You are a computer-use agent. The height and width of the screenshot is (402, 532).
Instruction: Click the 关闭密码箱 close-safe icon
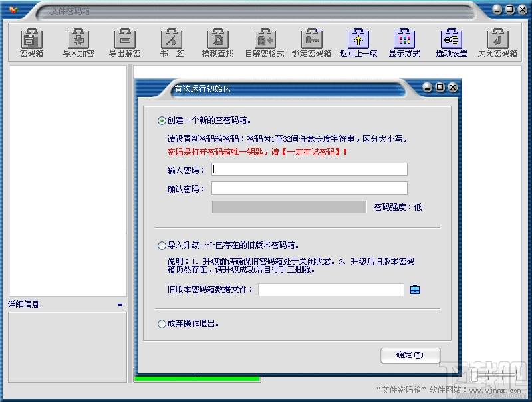pyautogui.click(x=497, y=43)
